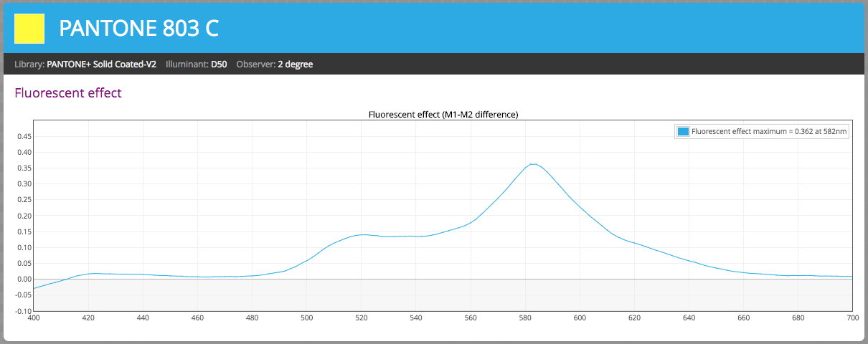Click the D50 illuminant value
The image size is (868, 344).
click(x=219, y=64)
